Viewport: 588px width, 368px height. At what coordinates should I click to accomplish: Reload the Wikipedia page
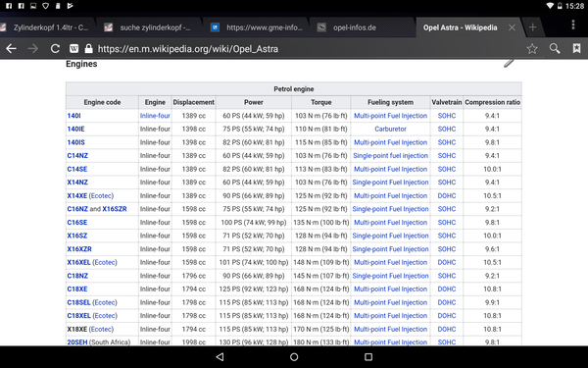[x=55, y=48]
